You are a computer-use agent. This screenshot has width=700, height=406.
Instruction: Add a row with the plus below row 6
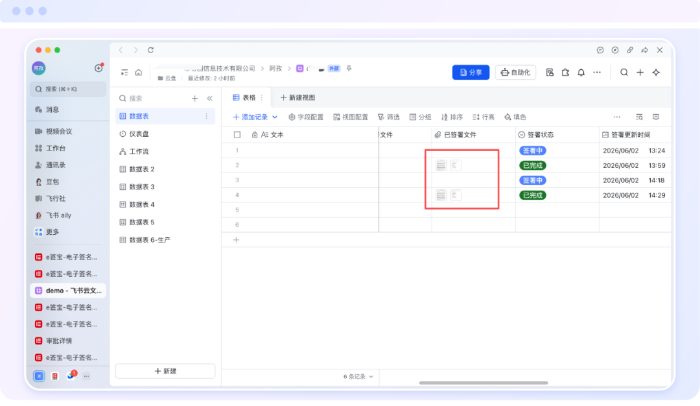pos(236,240)
